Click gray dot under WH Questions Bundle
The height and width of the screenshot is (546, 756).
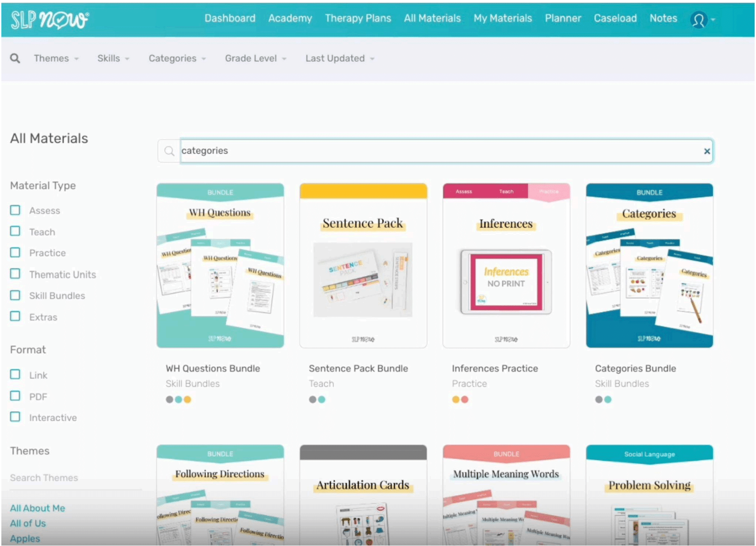click(169, 400)
